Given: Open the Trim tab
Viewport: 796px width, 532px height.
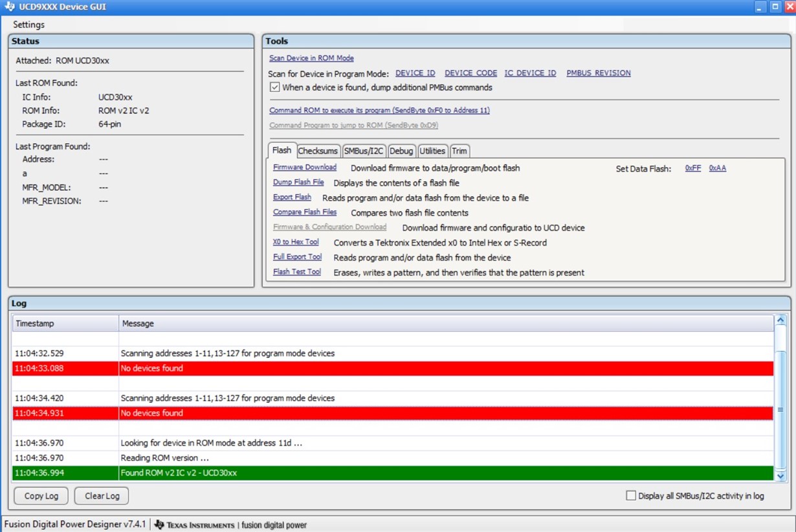Looking at the screenshot, I should pos(459,151).
